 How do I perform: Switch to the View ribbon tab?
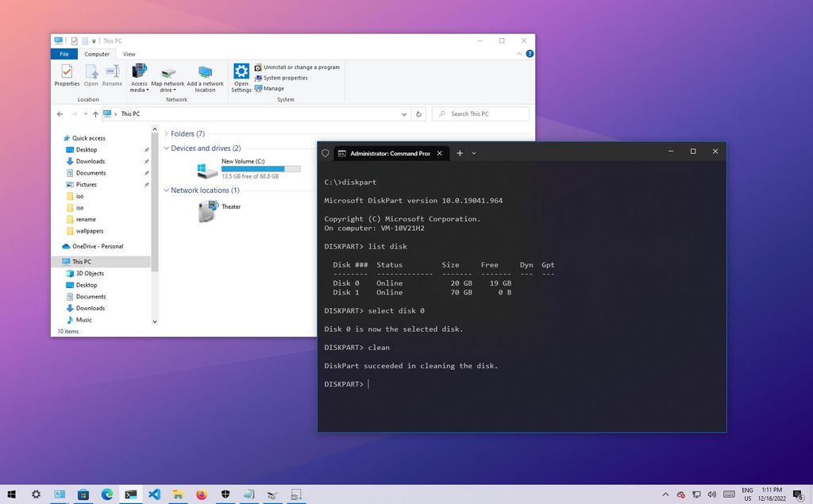pos(129,54)
